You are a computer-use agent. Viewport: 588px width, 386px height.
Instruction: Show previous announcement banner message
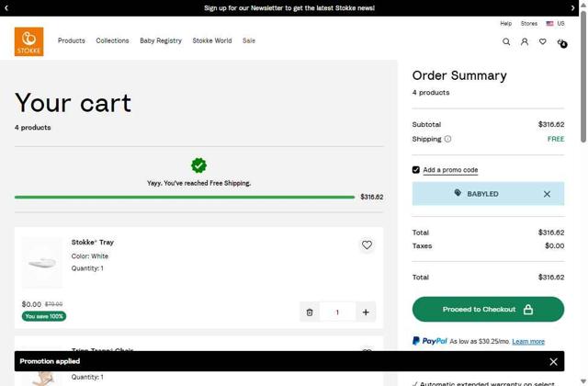point(6,7)
